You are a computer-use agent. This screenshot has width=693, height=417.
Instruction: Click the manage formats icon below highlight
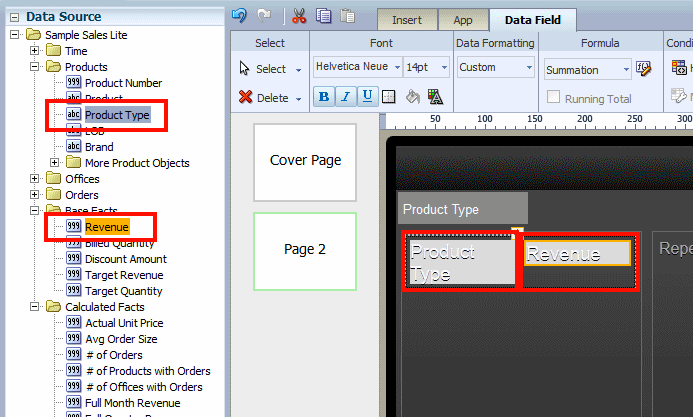coord(679,95)
